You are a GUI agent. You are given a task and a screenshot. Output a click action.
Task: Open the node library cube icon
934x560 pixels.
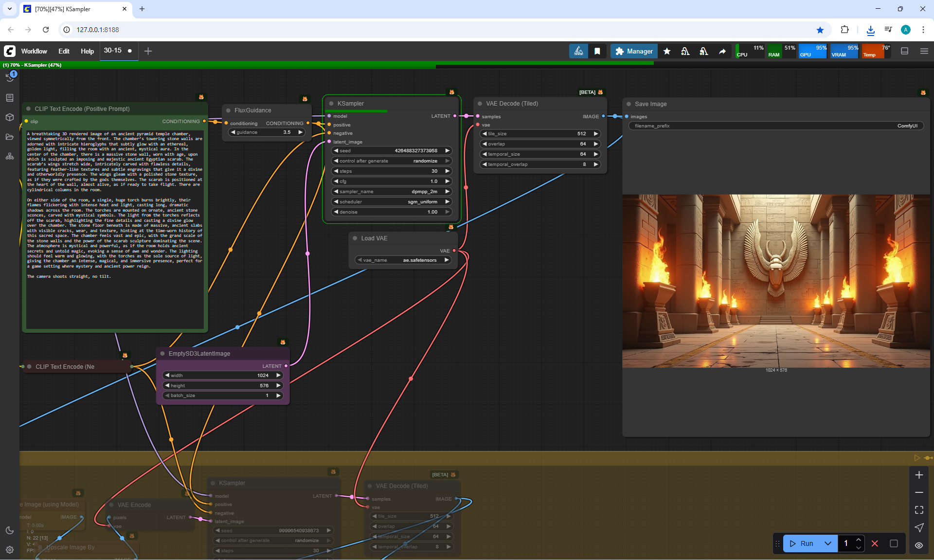click(x=10, y=117)
